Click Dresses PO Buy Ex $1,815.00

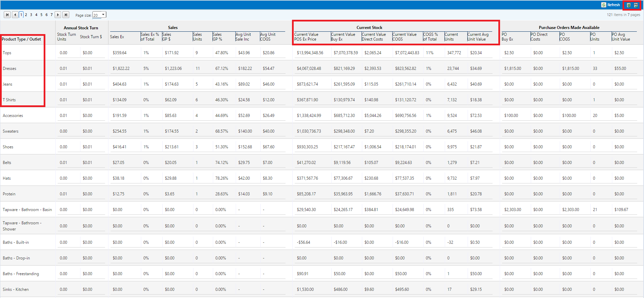(x=513, y=69)
